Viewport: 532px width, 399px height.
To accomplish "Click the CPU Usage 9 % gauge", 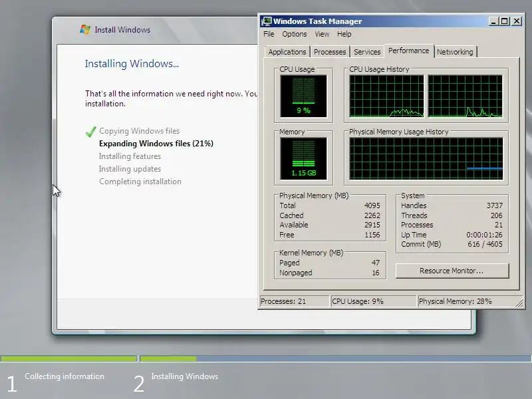I will 304,96.
